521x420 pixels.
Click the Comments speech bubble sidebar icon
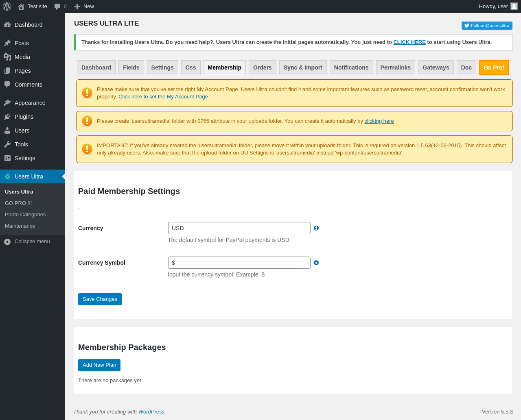coord(7,85)
